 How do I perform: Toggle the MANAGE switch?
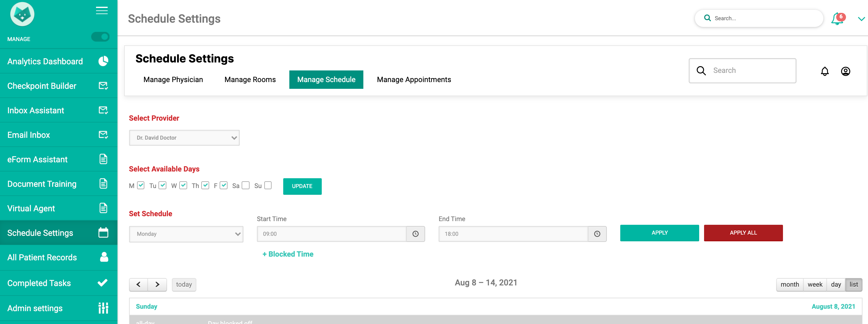tap(100, 36)
